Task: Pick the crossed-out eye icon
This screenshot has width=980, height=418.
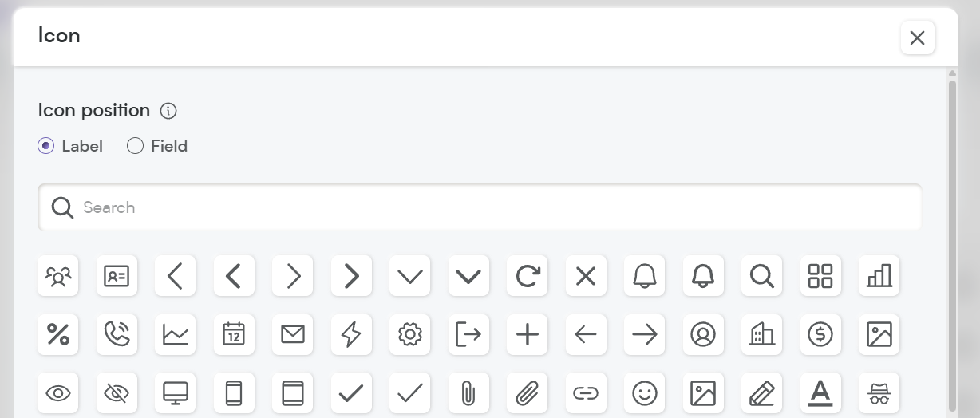Action: pos(117,393)
